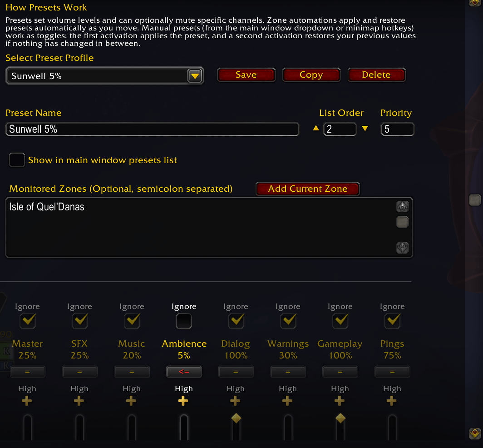Add Current Zone to monitored zones

click(307, 189)
